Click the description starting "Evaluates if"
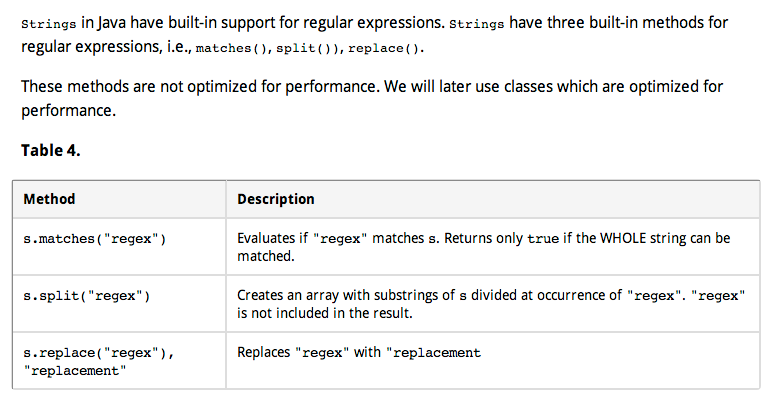Image resolution: width=775 pixels, height=408 pixels. [483, 247]
